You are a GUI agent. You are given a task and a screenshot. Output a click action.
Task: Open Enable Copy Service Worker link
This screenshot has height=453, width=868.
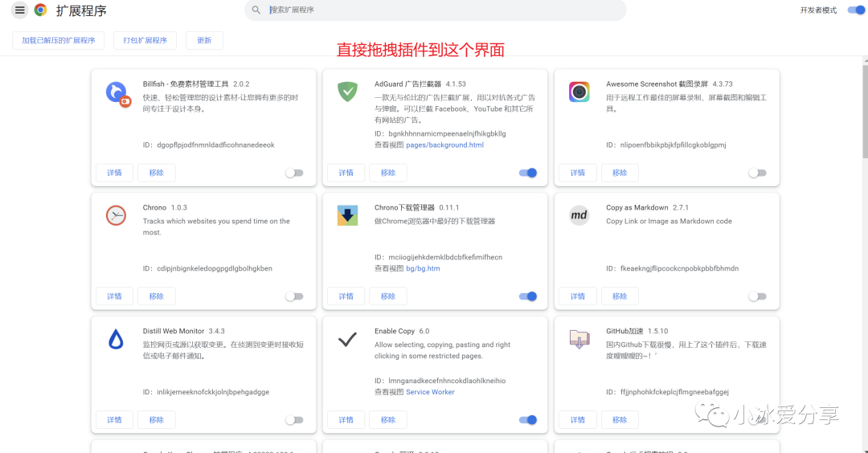[x=430, y=392]
